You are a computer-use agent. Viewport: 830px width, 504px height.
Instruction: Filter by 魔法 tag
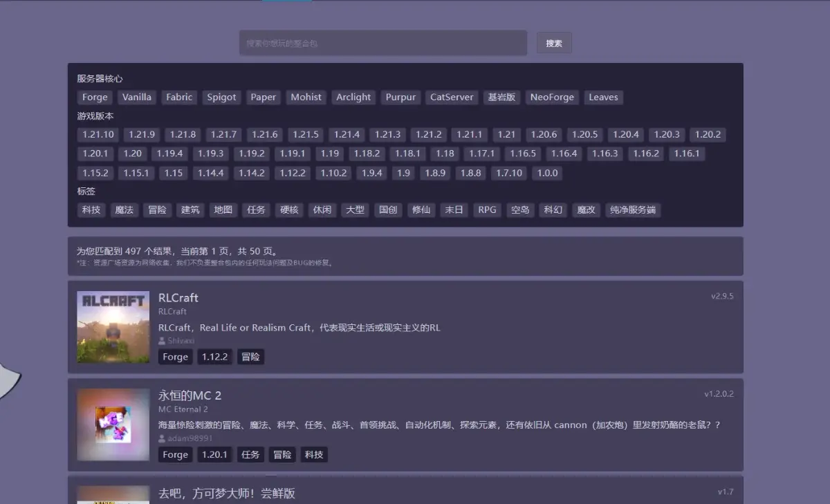124,209
